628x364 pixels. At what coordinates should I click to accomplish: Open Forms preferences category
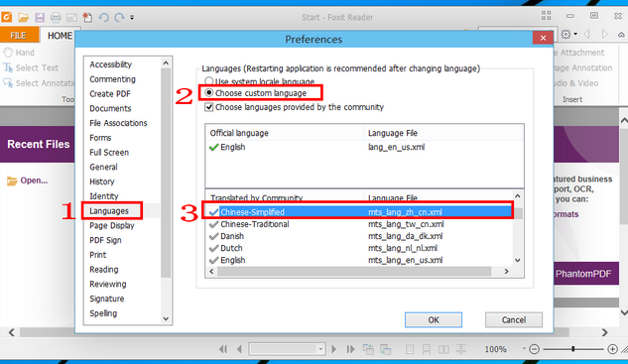pos(100,138)
